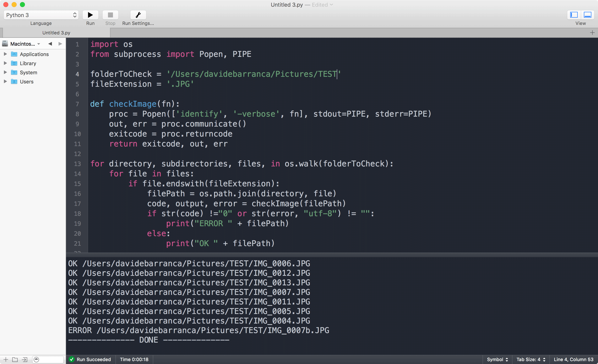598x364 pixels.
Task: Open the Macintosh volume selector
Action: [x=21, y=44]
